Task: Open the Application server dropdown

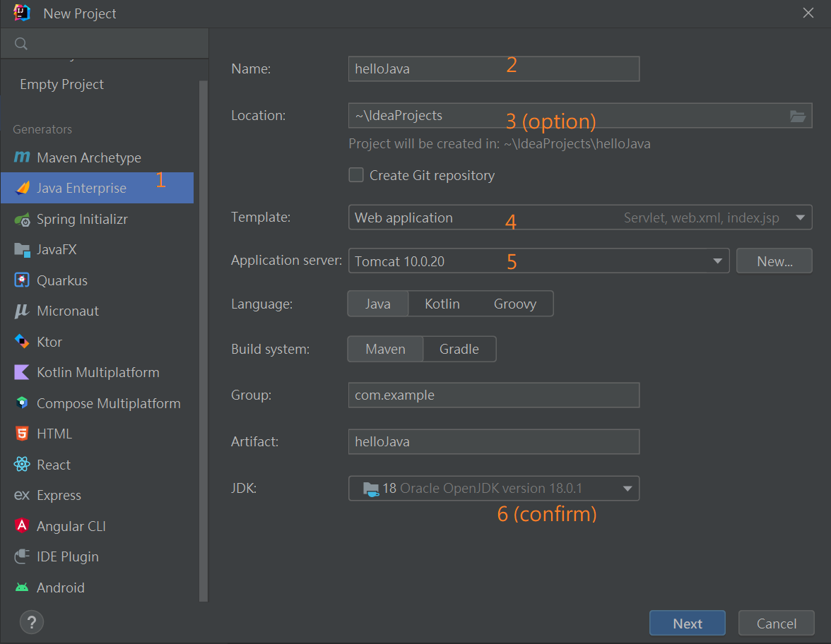Action: pos(717,261)
